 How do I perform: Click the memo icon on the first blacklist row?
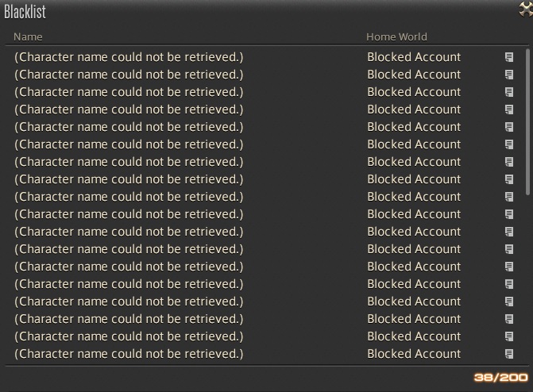point(509,57)
